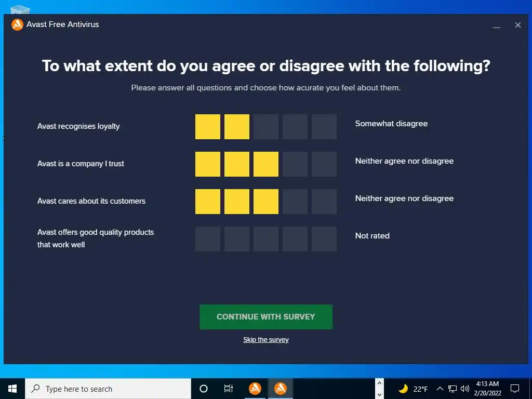The image size is (532, 399).
Task: Set 'Avast is a company I trust' to fourth square
Action: pos(295,164)
